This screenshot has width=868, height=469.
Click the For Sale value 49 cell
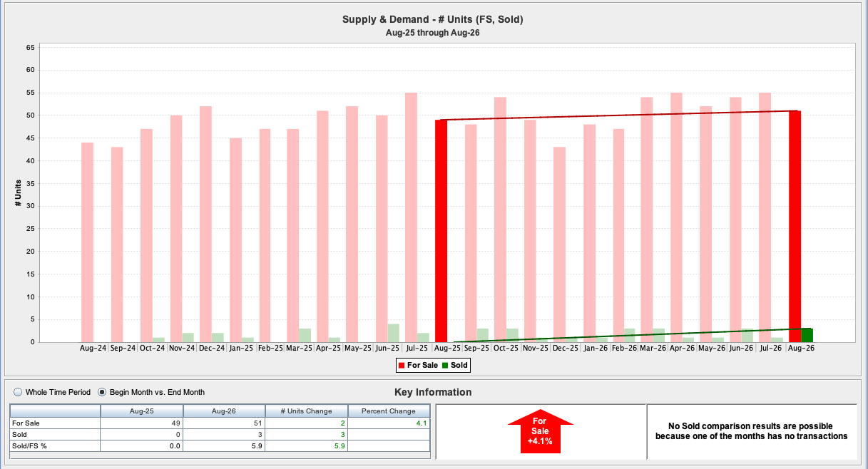coord(142,423)
